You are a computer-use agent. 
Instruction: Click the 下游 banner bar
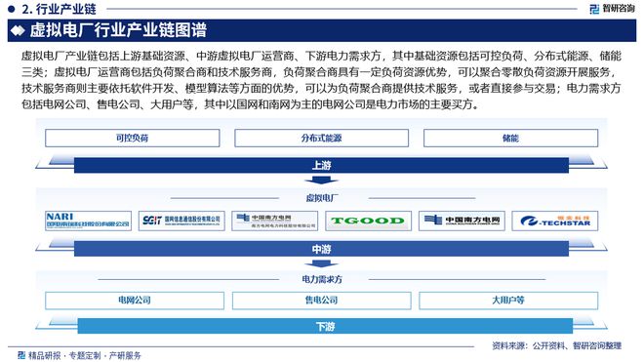pyautogui.click(x=325, y=326)
